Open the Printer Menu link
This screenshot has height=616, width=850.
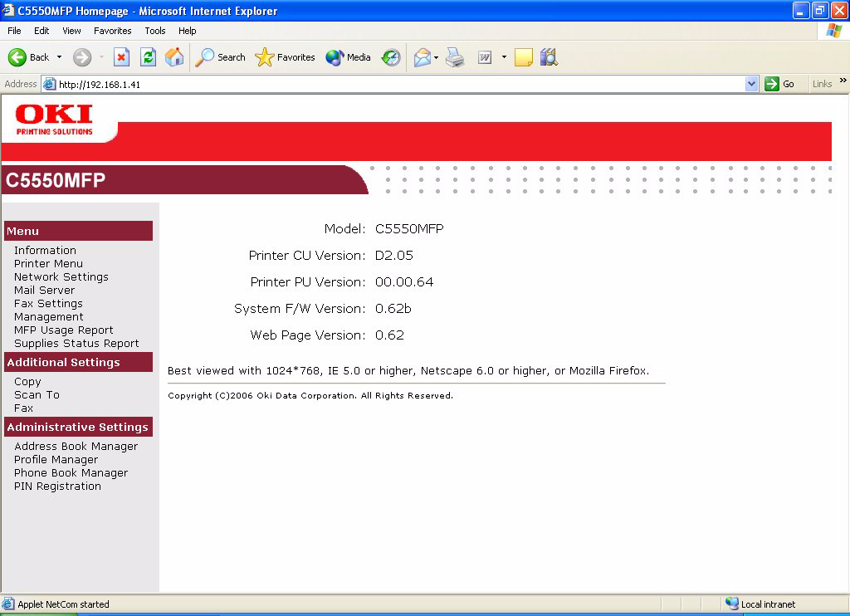tap(48, 263)
